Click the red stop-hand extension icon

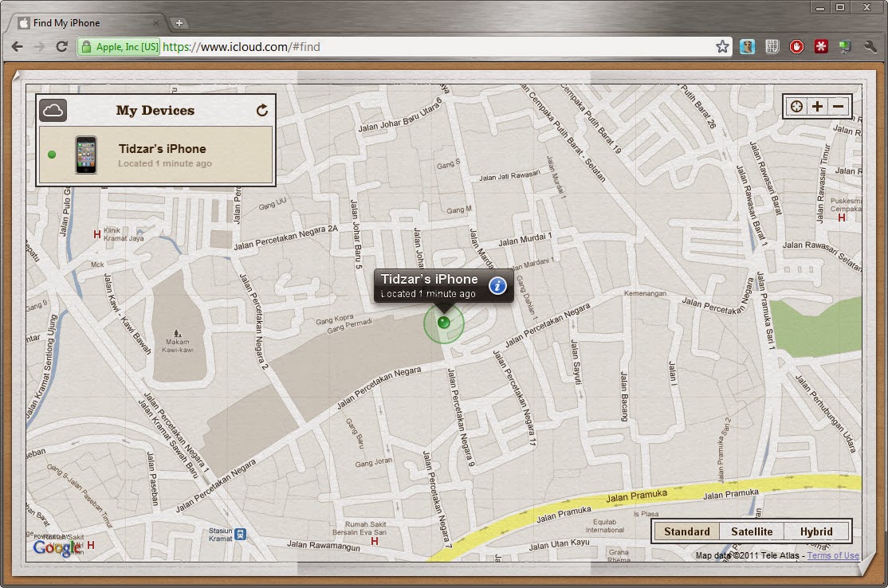click(796, 46)
